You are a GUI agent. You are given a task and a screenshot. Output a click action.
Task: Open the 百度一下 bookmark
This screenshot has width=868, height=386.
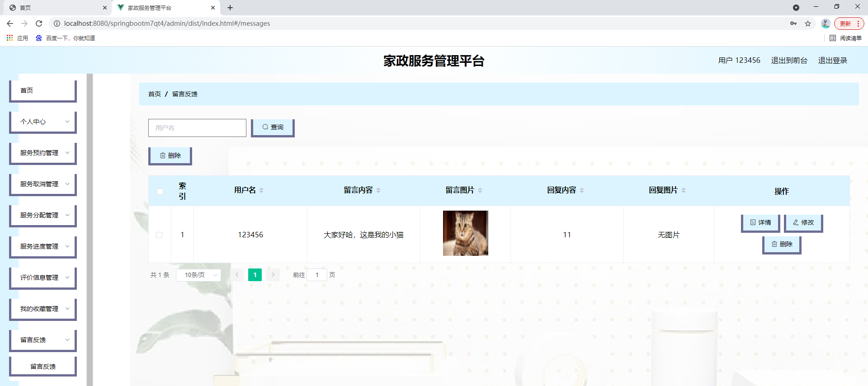click(65, 38)
